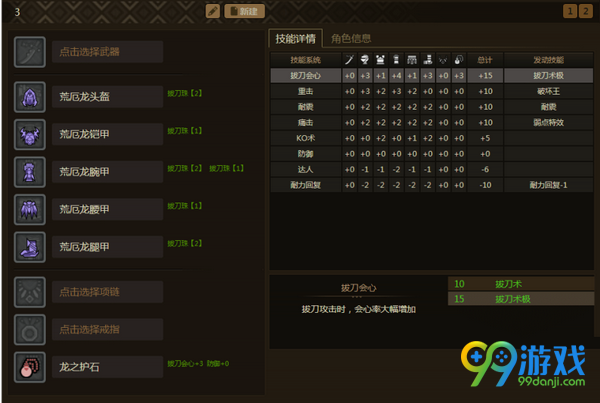The image size is (600, 403).
Task: Click the helmet column header icon
Action: coord(365,60)
